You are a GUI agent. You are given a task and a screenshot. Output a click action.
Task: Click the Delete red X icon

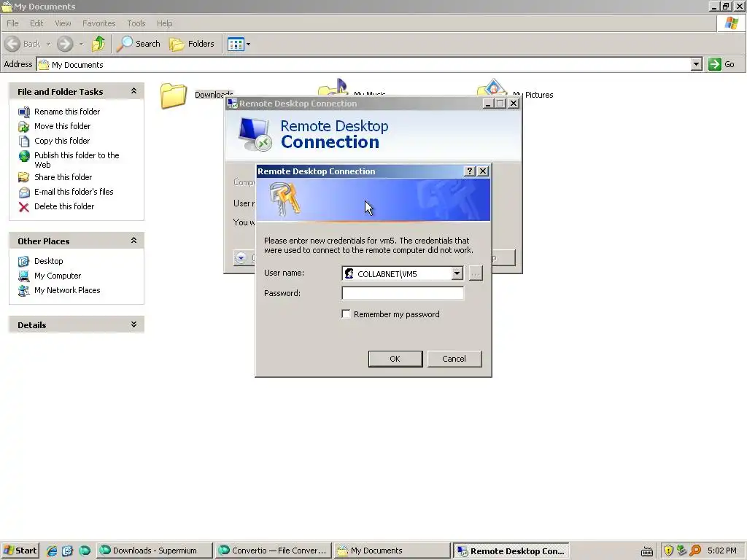24,207
